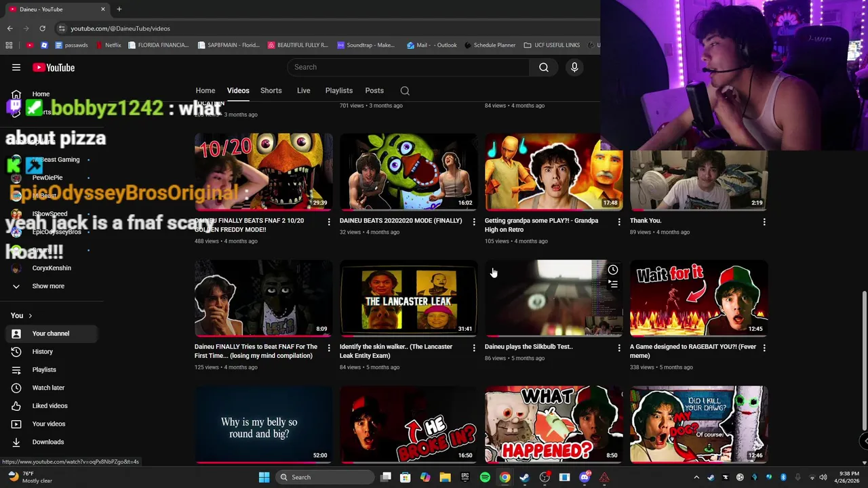Add Silkbulb Test video to Watch later
The height and width of the screenshot is (488, 868).
pyautogui.click(x=613, y=270)
